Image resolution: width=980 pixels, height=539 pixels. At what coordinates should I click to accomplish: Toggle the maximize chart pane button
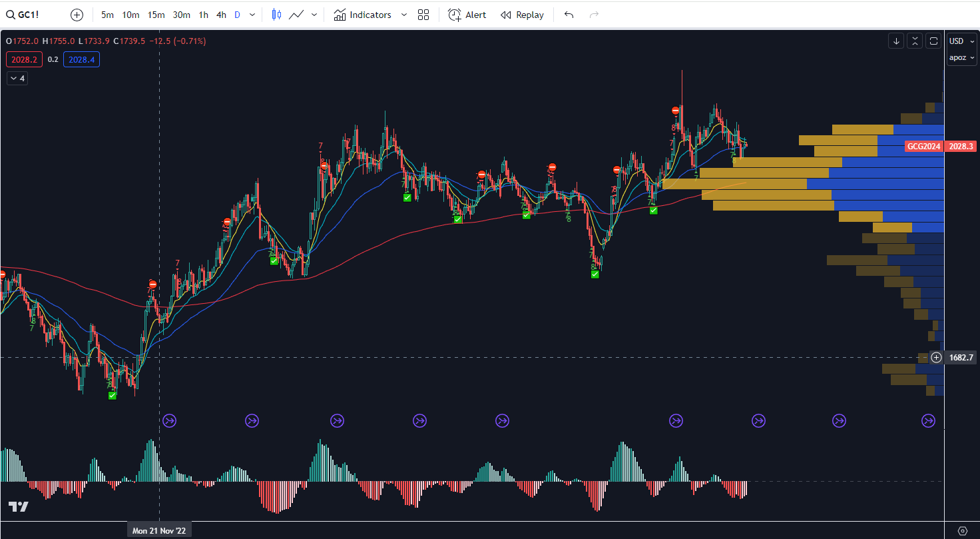click(933, 41)
